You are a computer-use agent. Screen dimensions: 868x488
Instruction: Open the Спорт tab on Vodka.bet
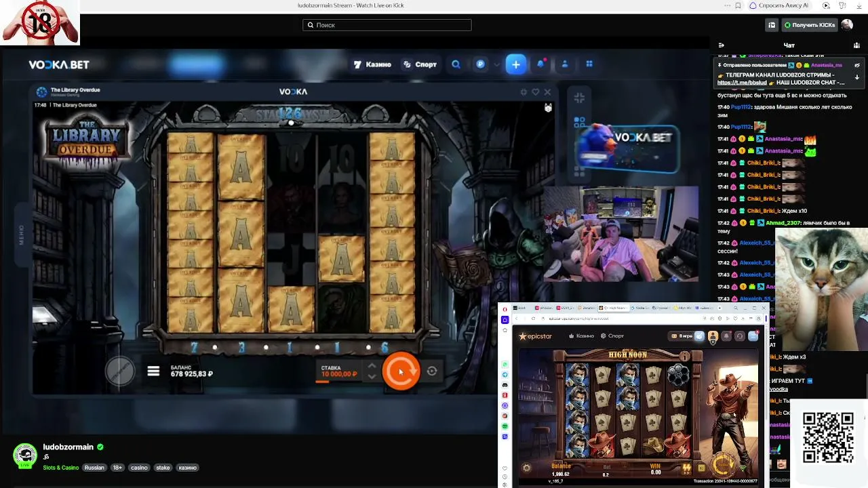coord(420,64)
